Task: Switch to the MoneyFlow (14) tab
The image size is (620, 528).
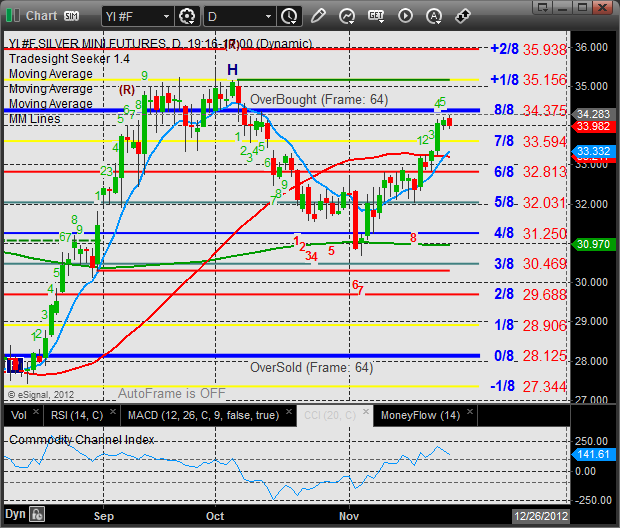Action: tap(420, 415)
